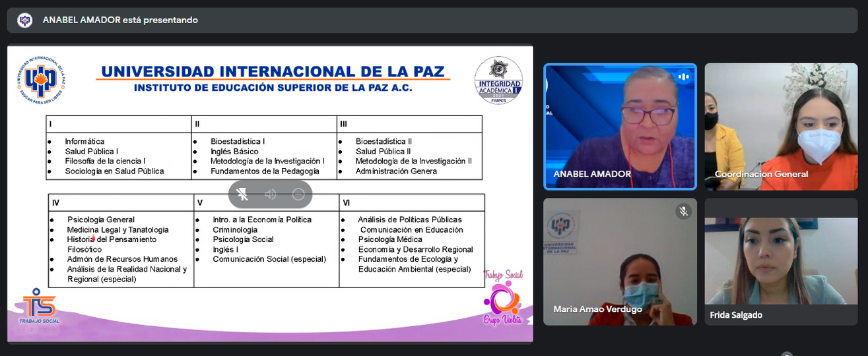Click the muted microphone icon on Maria's tile
868x356 pixels.
click(x=683, y=211)
